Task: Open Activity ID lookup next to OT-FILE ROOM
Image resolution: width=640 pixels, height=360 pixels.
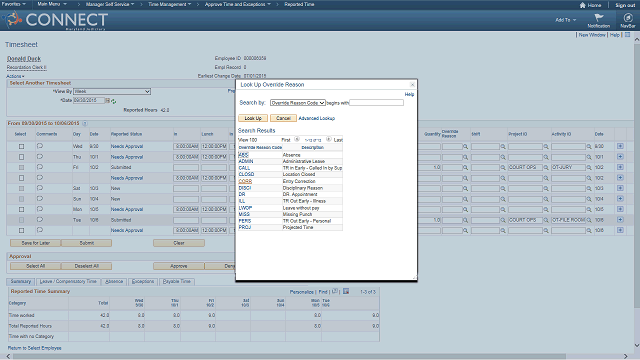Action: click(589, 220)
